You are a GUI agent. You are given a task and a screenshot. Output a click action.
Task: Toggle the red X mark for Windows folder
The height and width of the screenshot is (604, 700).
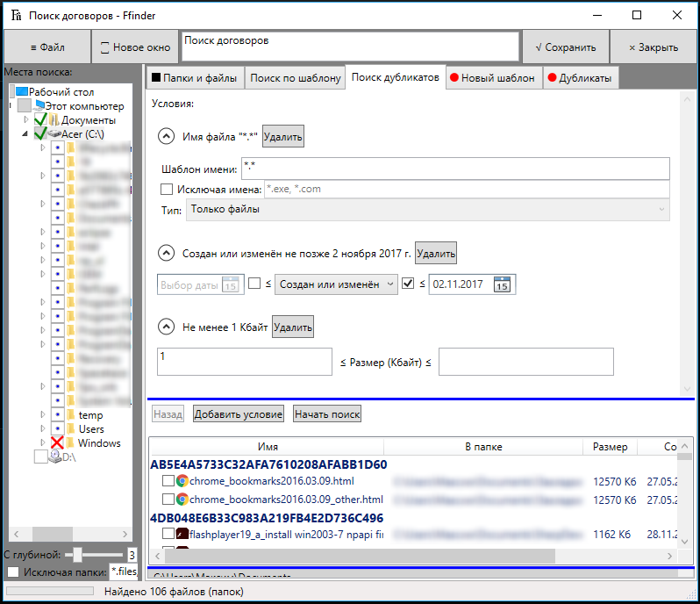point(57,442)
